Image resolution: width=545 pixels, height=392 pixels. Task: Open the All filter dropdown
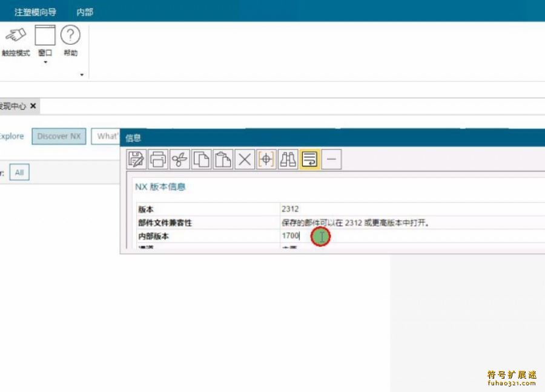[19, 172]
